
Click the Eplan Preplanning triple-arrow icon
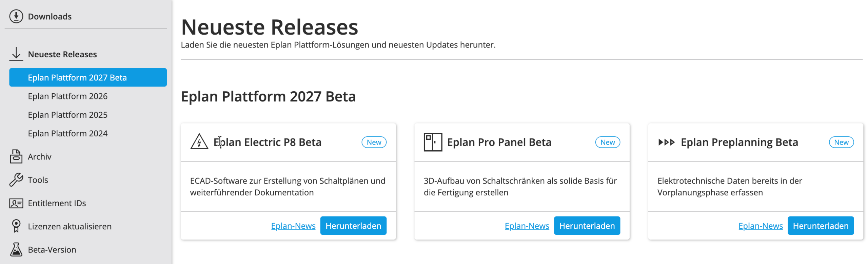[x=666, y=142]
